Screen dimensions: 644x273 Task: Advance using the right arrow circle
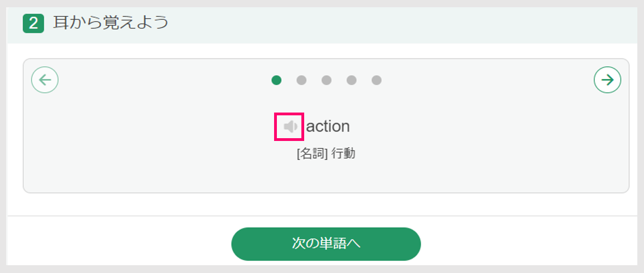[x=607, y=80]
